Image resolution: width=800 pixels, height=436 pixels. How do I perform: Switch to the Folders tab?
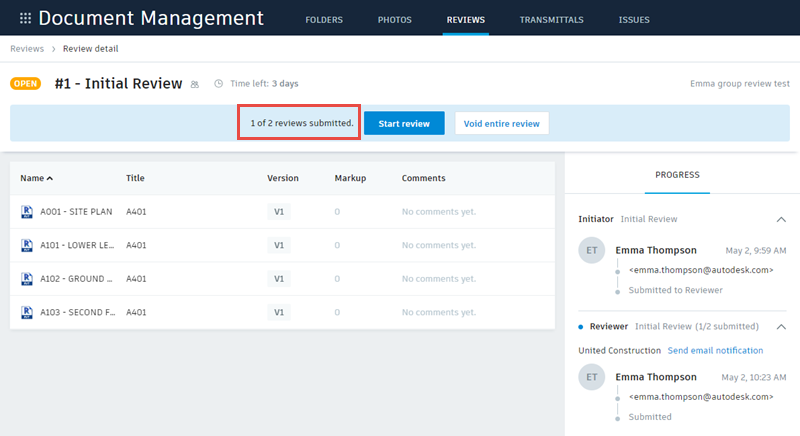pos(323,19)
